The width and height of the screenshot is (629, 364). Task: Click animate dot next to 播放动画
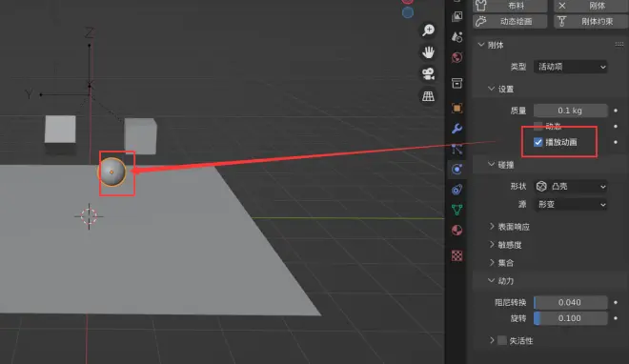click(x=616, y=142)
